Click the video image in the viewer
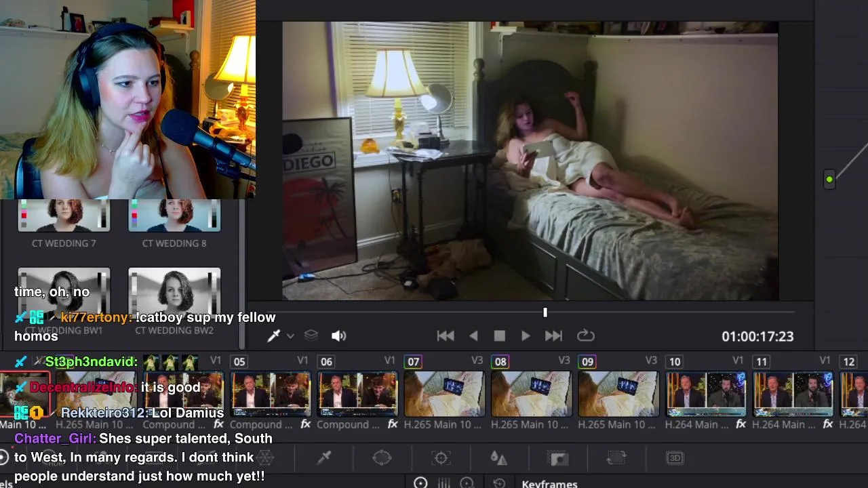868x488 pixels. coord(530,161)
